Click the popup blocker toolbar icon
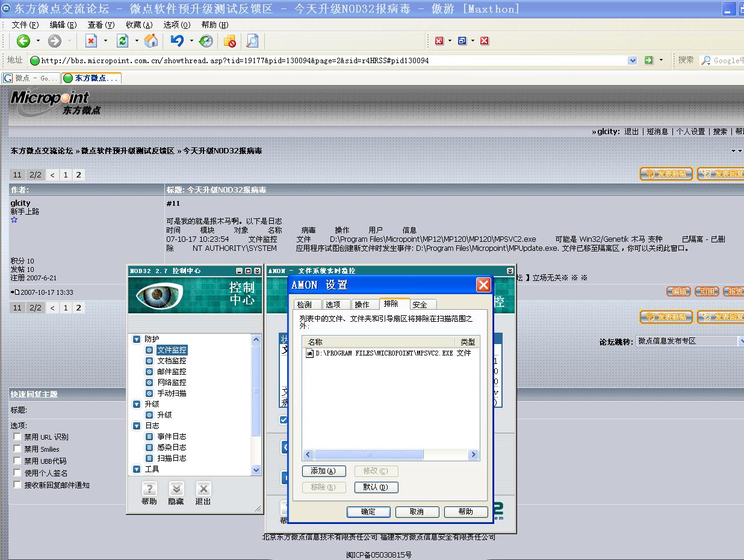The image size is (744, 560). (230, 41)
